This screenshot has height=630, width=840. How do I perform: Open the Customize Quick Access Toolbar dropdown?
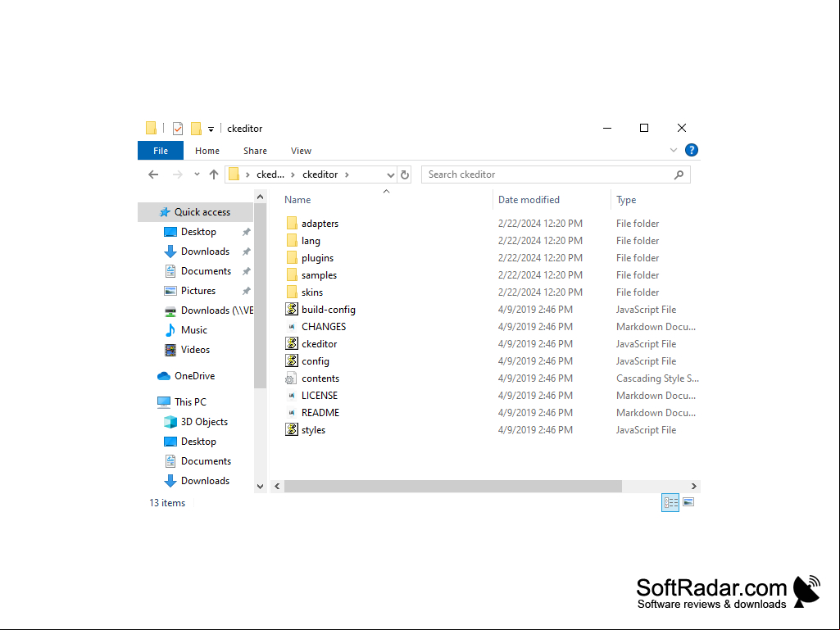click(211, 129)
